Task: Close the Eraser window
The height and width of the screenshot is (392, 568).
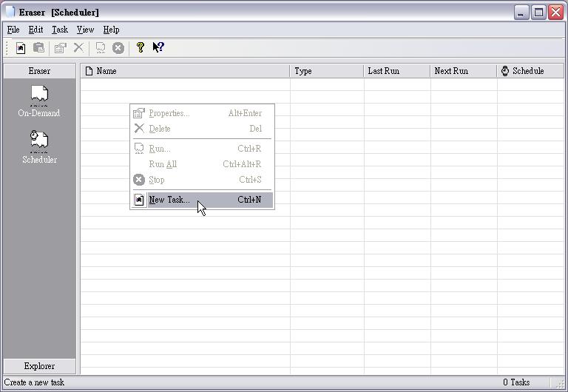Action: 555,13
